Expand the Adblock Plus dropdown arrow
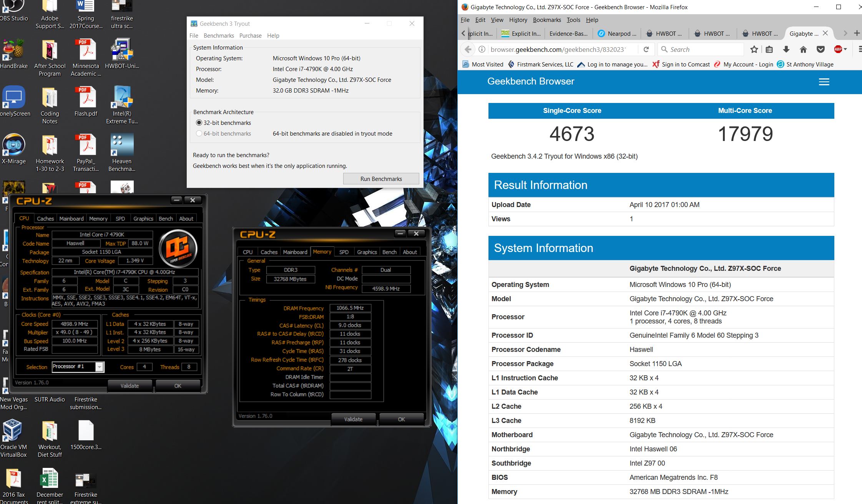Image resolution: width=862 pixels, height=504 pixels. pyautogui.click(x=845, y=49)
